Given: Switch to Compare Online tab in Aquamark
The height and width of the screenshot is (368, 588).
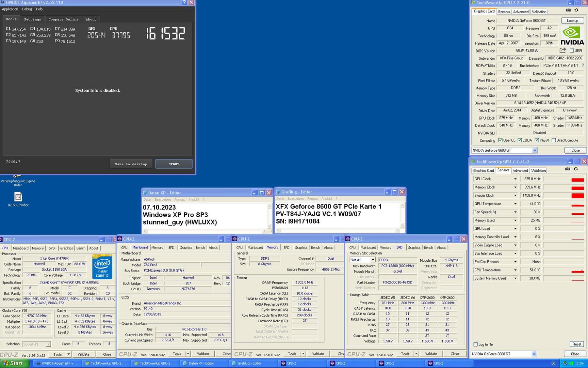Looking at the screenshot, I should click(x=63, y=19).
